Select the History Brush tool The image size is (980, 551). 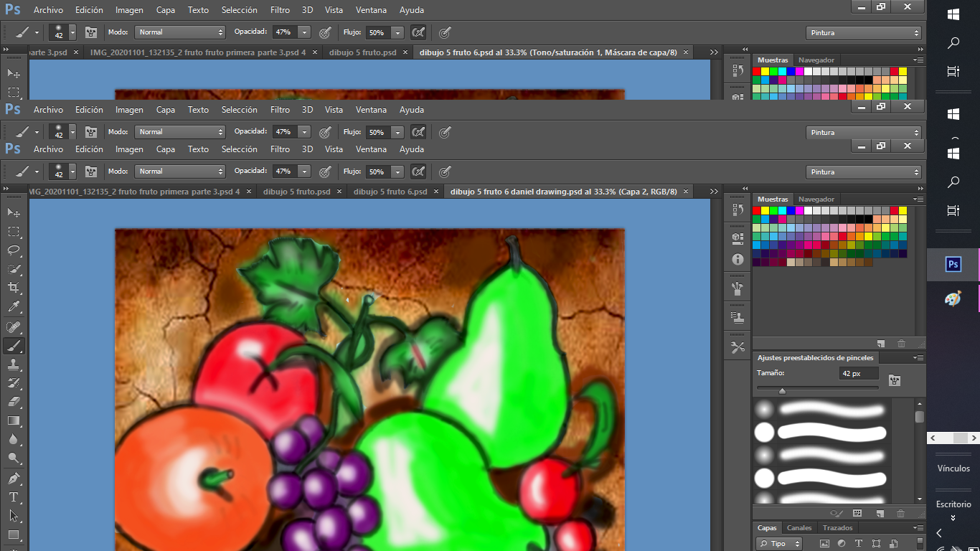coord(14,383)
